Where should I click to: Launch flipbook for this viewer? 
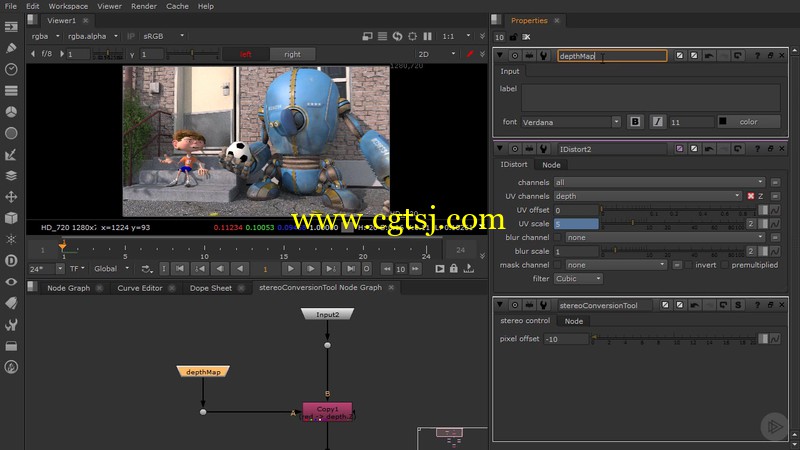(x=440, y=268)
